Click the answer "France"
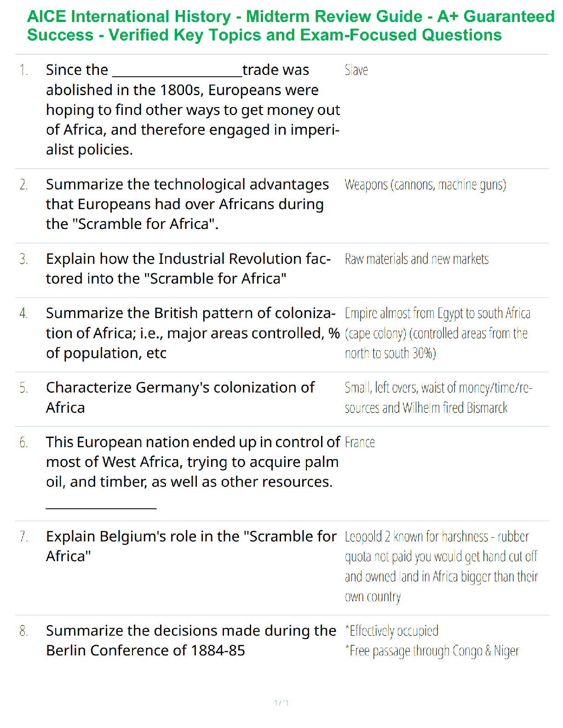Screen dimensions: 563x728 point(360,443)
